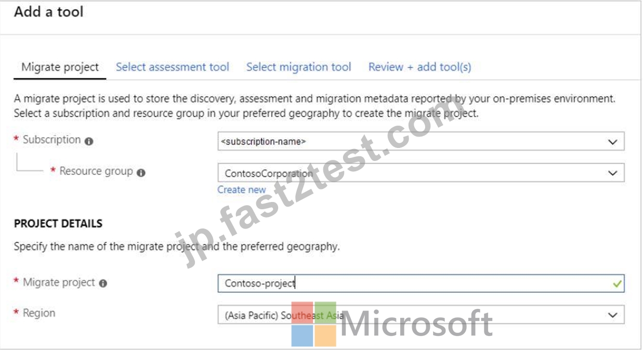Open the Subscription dropdown chevron
The height and width of the screenshot is (351, 644).
coord(613,142)
